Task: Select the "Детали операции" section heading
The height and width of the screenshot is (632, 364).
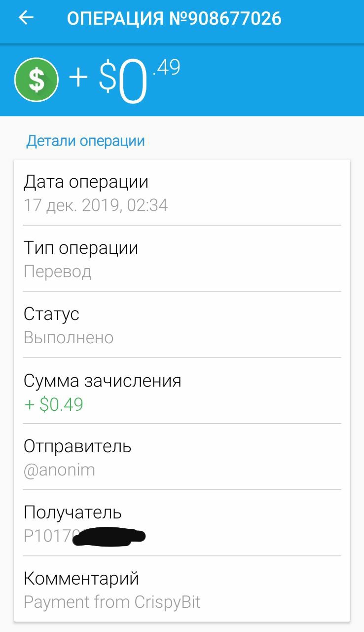Action: tap(85, 141)
